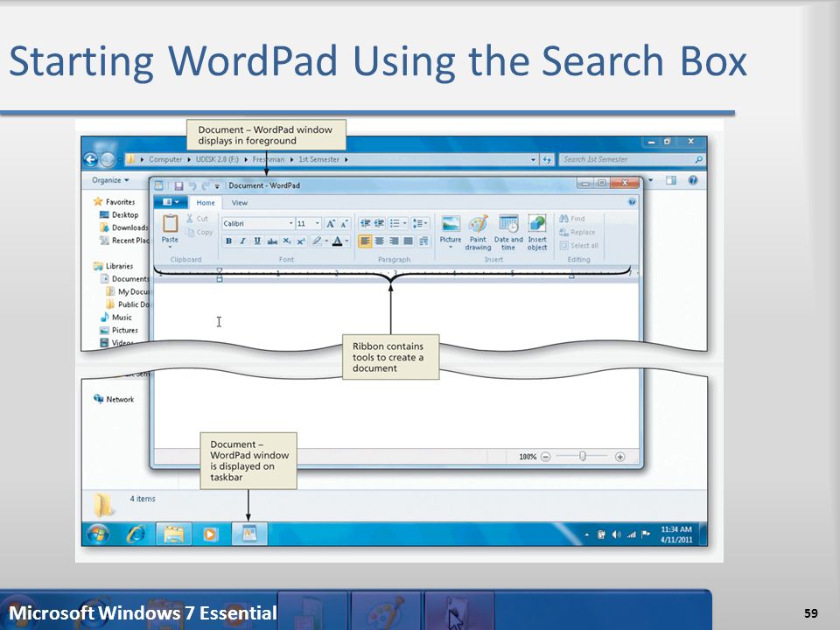Select Pictures library in navigation pane

pyautogui.click(x=119, y=331)
